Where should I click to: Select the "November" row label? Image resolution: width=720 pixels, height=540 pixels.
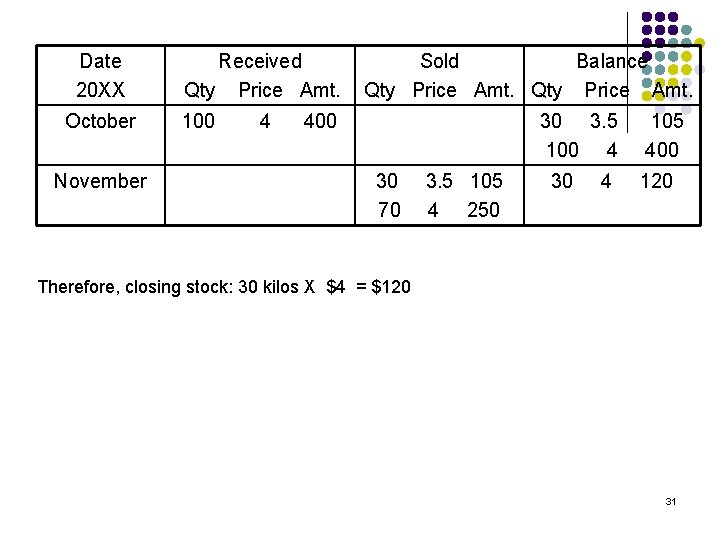100,181
